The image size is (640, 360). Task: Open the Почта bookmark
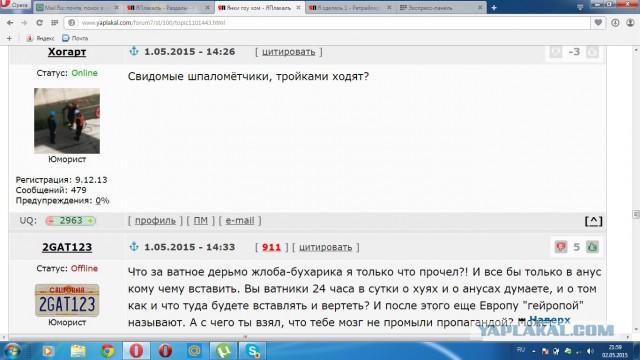[75, 38]
